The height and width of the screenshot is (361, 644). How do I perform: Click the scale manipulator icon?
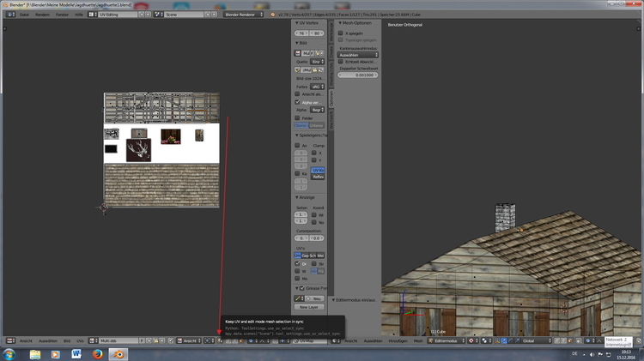[x=517, y=341]
